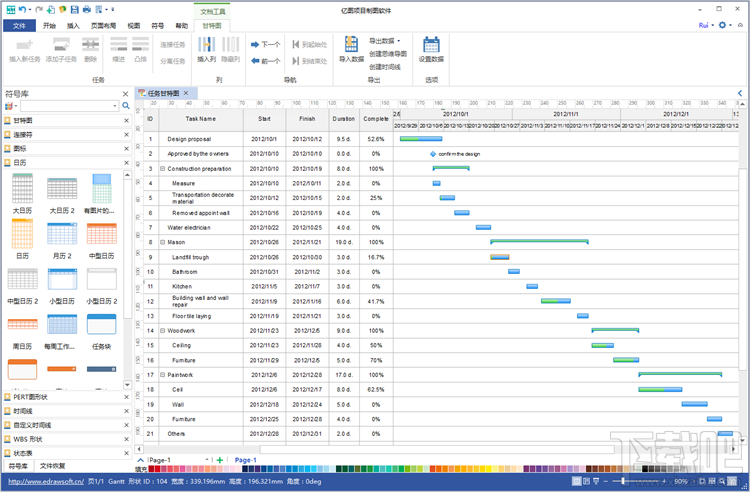Close the 时间线 library section
The height and width of the screenshot is (492, 750).
coord(126,411)
